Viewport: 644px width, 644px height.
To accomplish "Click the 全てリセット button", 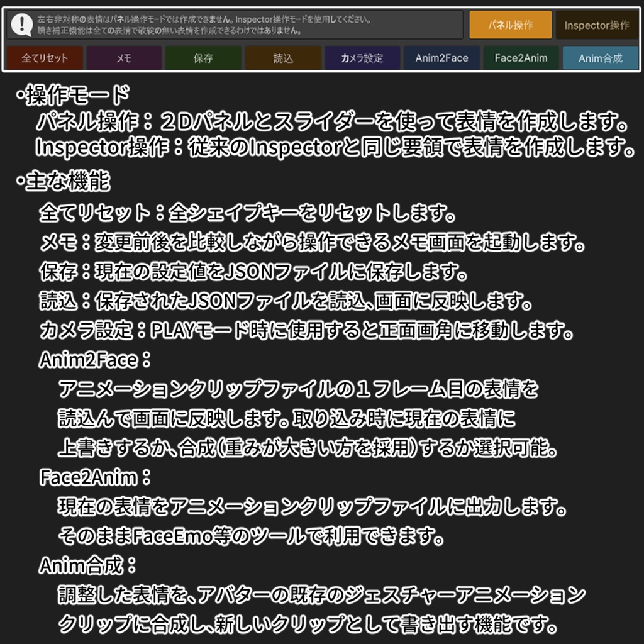I will coord(45,58).
